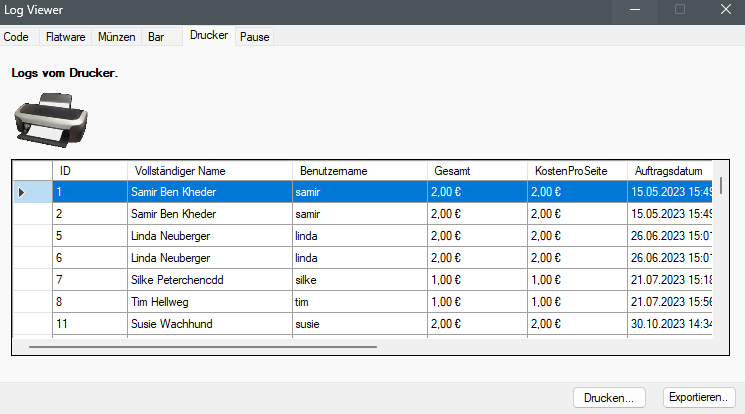Click the vertical scrollbar thumb
Screen dimensions: 745x414
pos(721,185)
